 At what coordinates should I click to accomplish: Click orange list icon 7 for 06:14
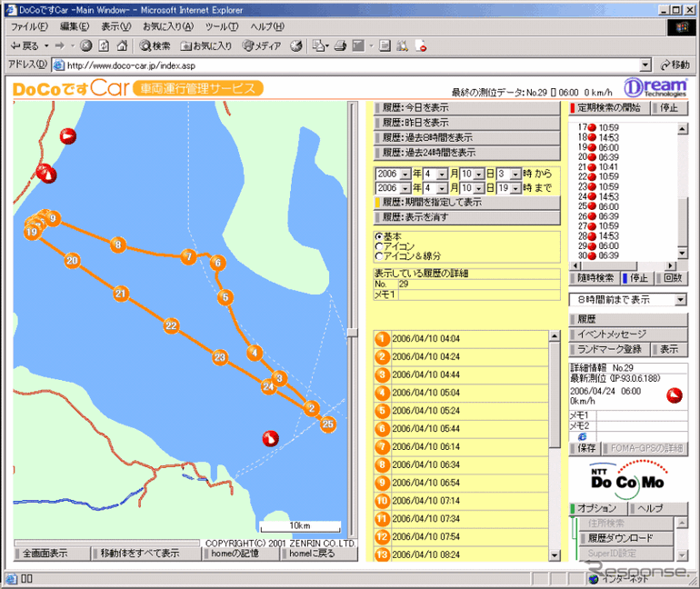382,446
